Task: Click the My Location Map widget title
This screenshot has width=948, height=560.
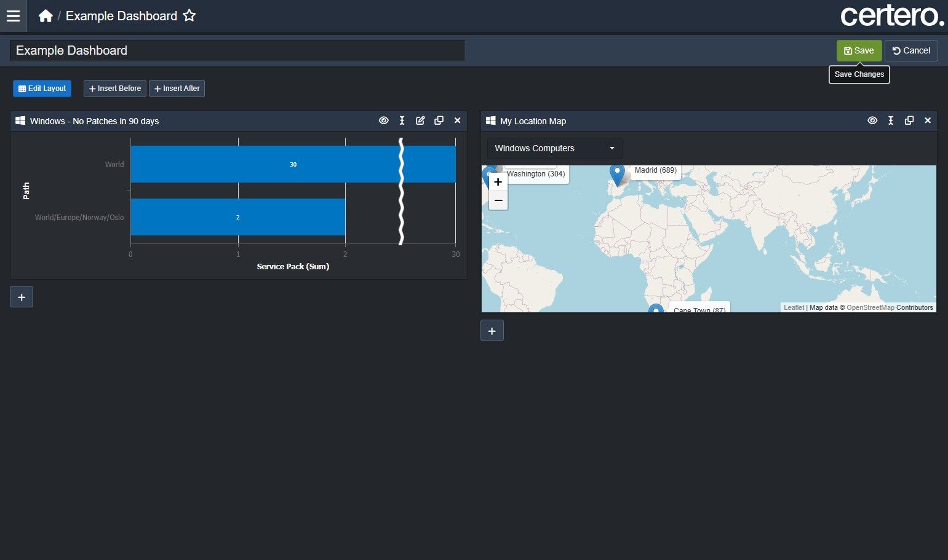Action: 533,121
